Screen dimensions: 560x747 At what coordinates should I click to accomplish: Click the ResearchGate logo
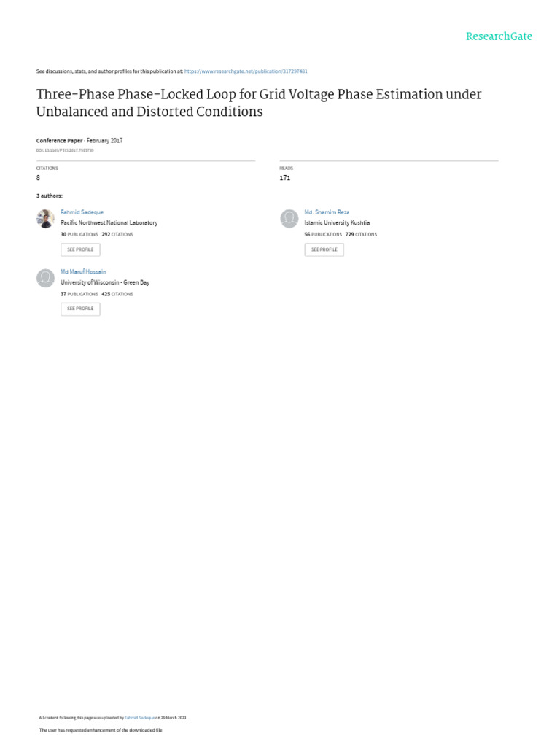pyautogui.click(x=499, y=36)
